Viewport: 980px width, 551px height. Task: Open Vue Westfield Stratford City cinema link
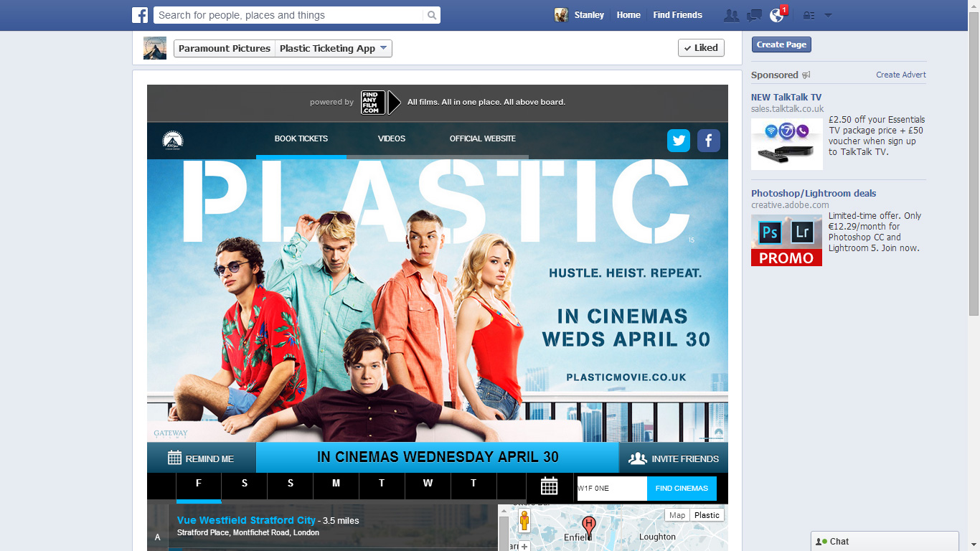[246, 520]
